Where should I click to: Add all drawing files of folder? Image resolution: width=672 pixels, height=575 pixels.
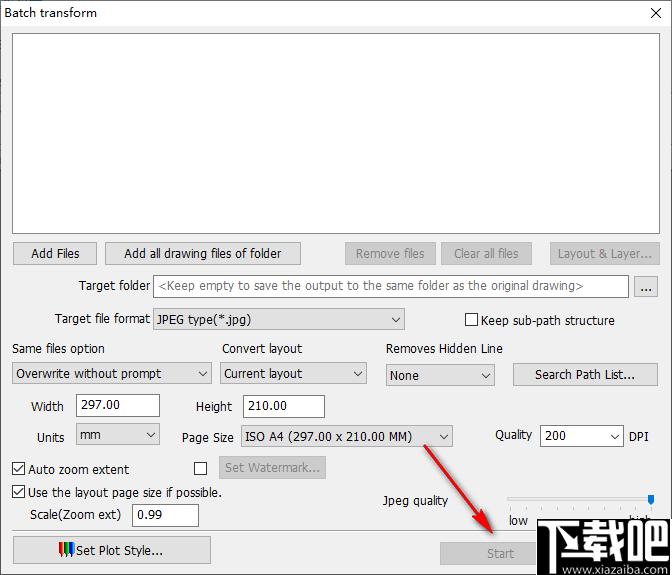pos(203,254)
